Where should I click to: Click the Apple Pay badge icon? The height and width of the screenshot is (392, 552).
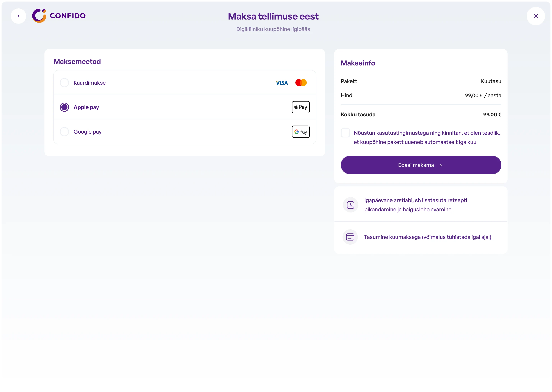point(300,107)
